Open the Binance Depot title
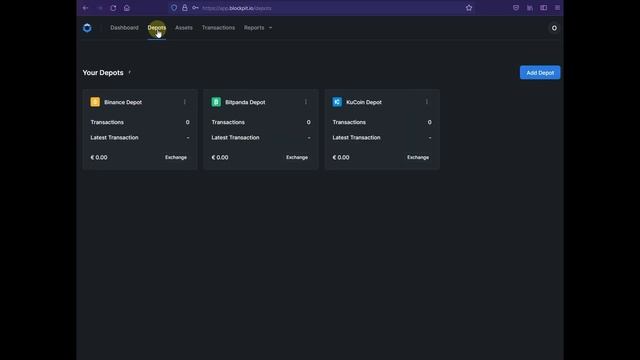640x360 pixels. pyautogui.click(x=123, y=102)
